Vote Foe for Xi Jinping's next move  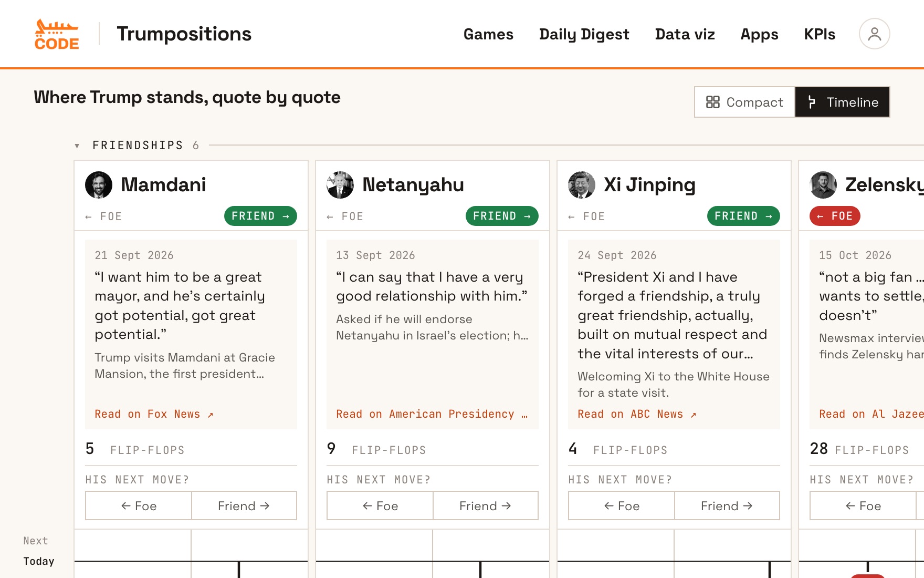[x=622, y=505]
